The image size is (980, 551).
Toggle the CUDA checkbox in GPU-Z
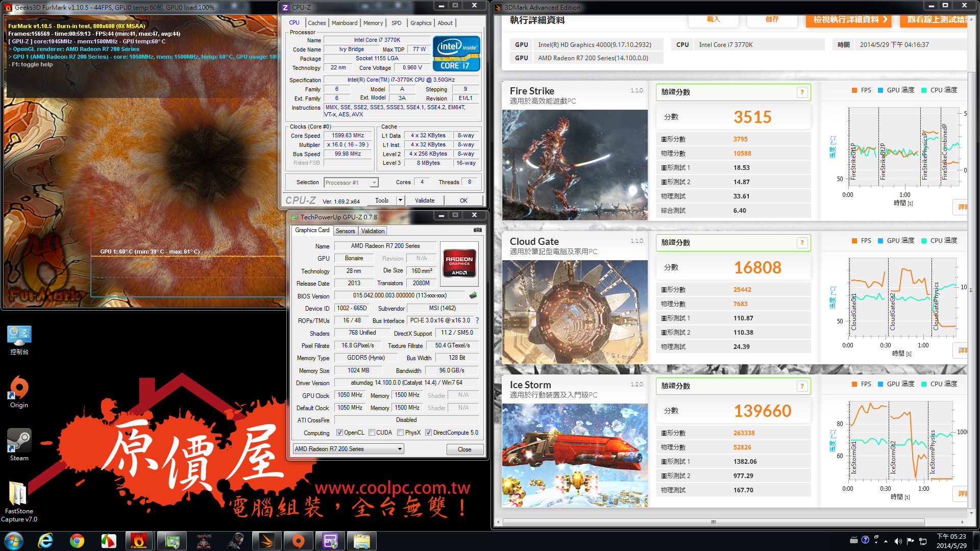point(372,433)
